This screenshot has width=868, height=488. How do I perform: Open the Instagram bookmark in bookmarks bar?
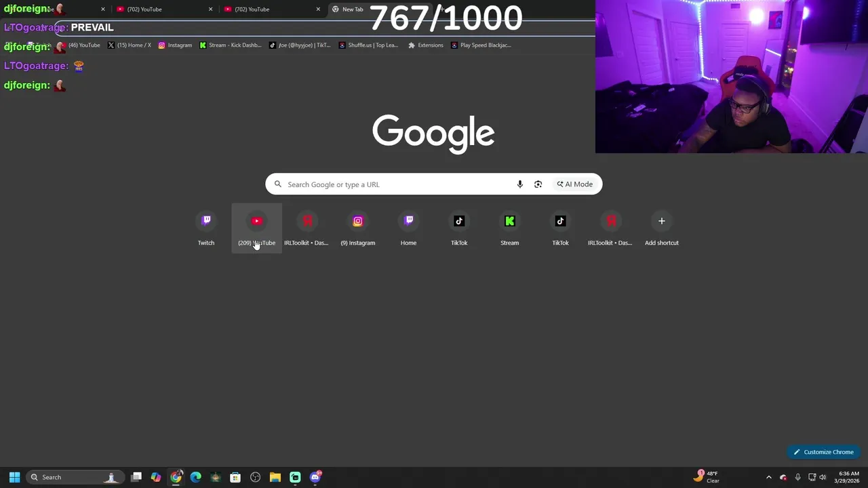point(175,45)
